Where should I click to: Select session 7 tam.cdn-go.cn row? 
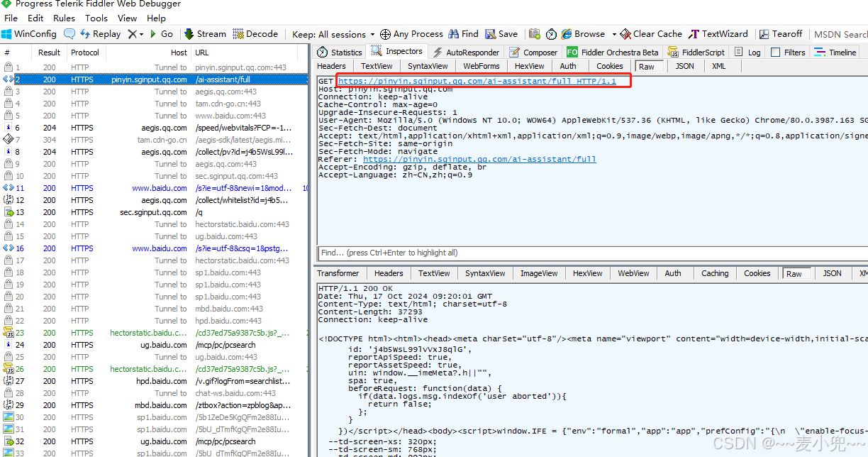click(x=154, y=140)
